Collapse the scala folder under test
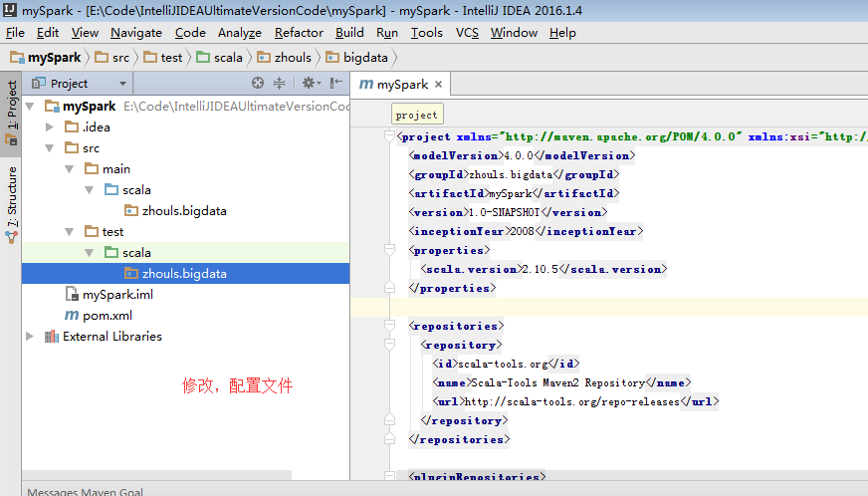 click(x=90, y=253)
